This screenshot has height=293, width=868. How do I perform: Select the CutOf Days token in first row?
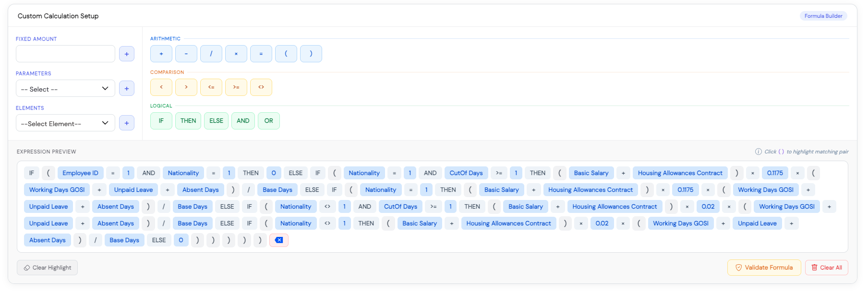tap(466, 173)
